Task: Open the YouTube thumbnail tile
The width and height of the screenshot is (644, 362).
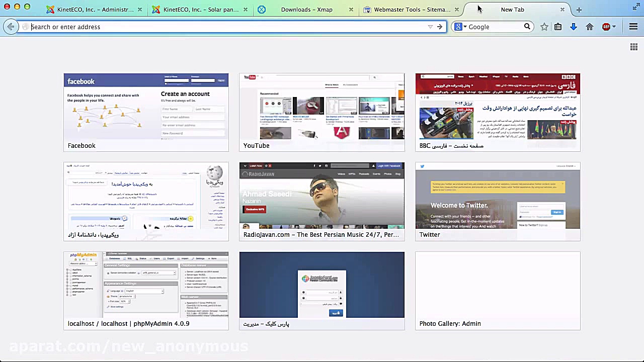Action: pos(322,112)
